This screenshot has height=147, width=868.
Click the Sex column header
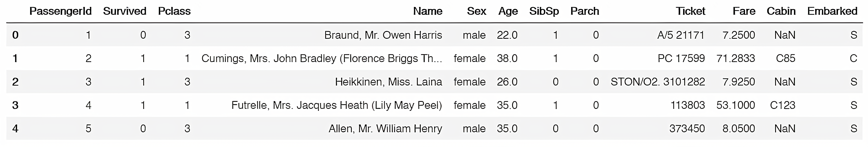tap(476, 12)
